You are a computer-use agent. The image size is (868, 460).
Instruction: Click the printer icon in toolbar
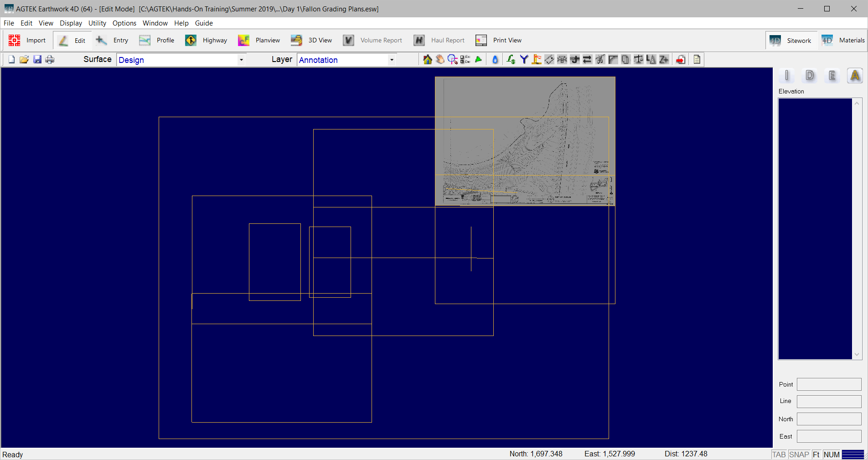click(50, 60)
